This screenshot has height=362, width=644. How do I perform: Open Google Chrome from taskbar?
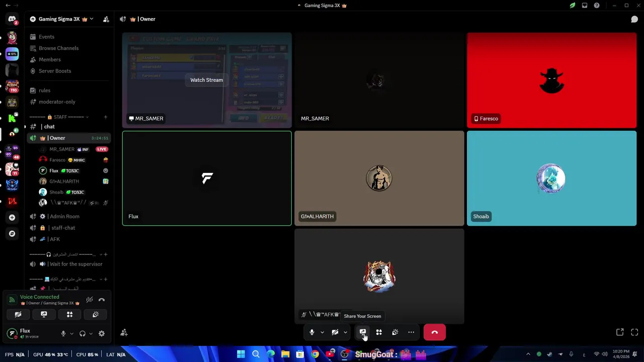(315, 354)
